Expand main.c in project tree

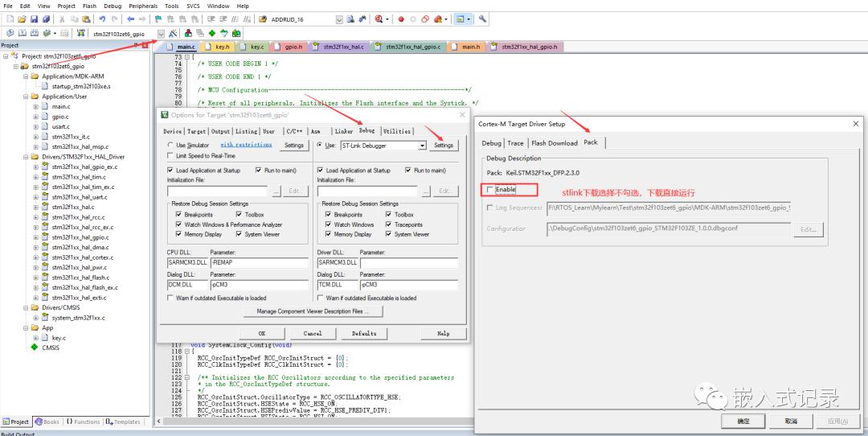(35, 106)
